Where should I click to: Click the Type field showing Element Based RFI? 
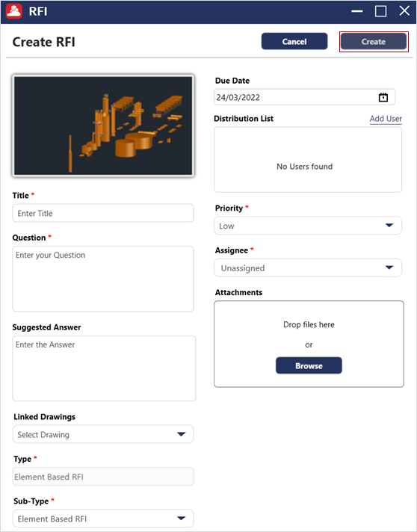coord(103,477)
